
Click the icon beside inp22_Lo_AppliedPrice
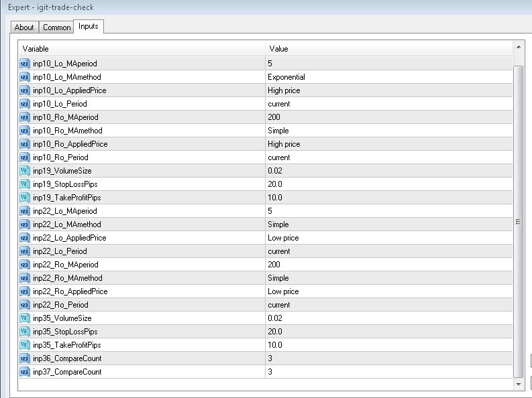point(25,238)
